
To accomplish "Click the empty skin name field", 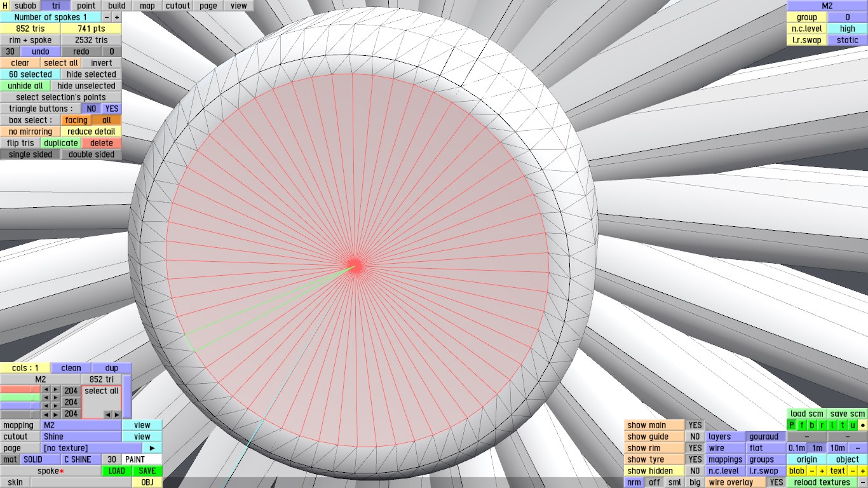I will 81,482.
